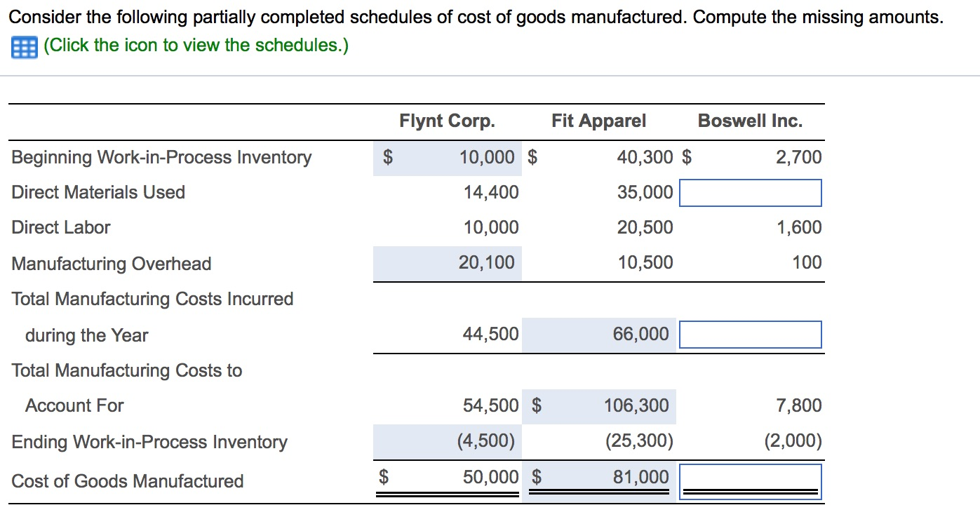
Task: Click Fit Apparel's 66,000 total costs cell
Action: pos(640,335)
